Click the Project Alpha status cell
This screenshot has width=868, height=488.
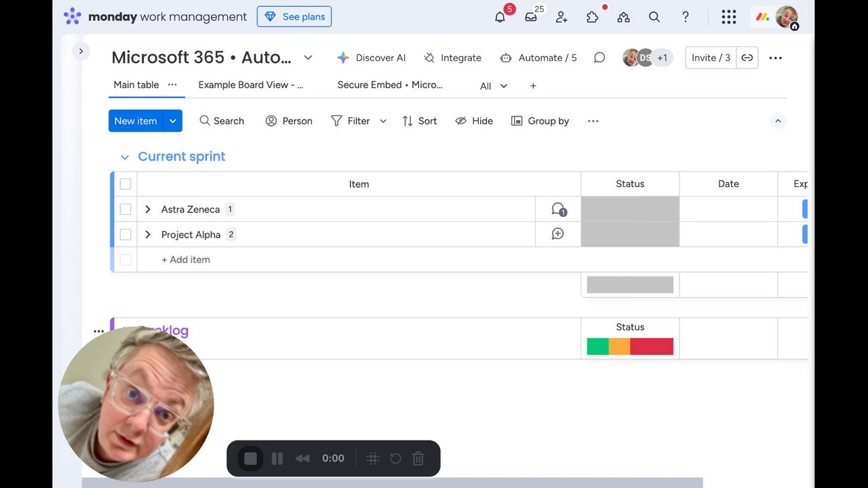pos(630,235)
